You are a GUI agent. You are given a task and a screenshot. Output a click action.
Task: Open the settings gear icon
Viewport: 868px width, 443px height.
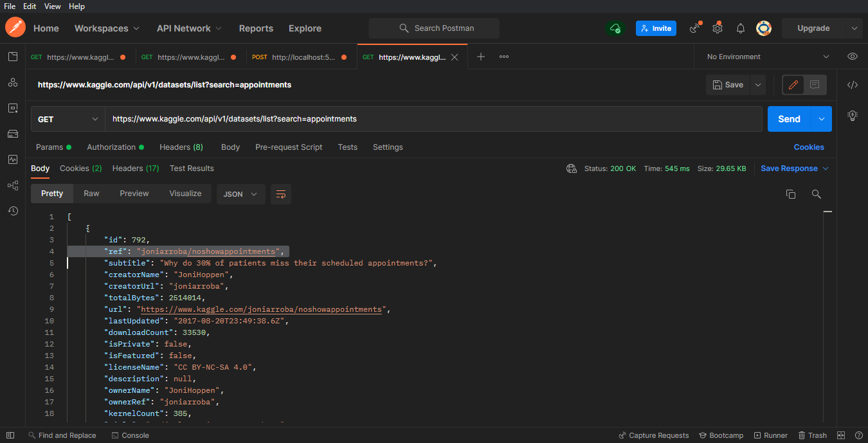pyautogui.click(x=718, y=28)
